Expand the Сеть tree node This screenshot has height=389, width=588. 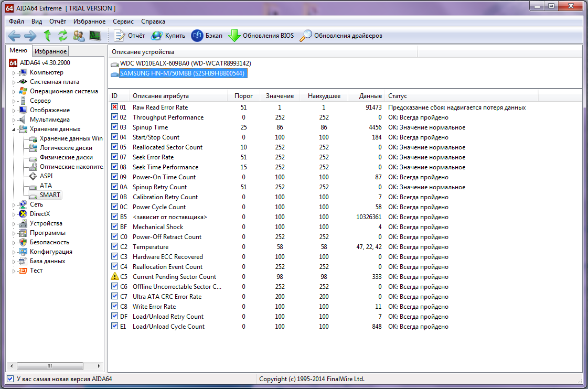pos(14,204)
